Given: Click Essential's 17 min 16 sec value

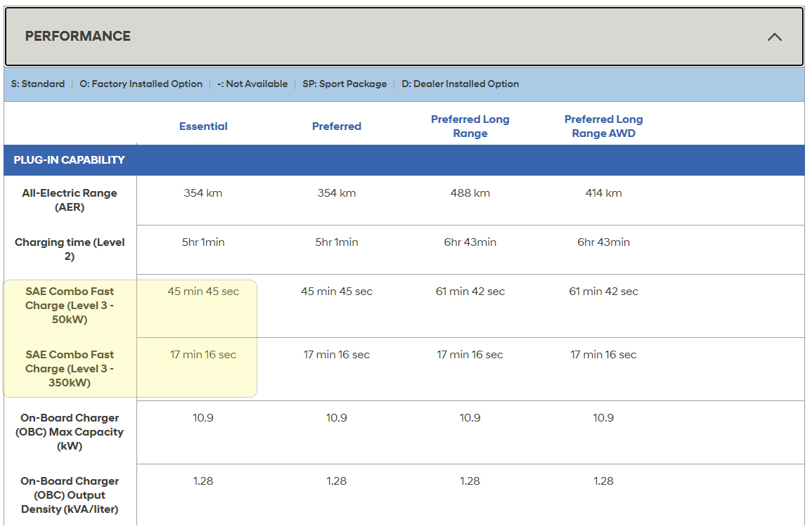Looking at the screenshot, I should point(203,355).
